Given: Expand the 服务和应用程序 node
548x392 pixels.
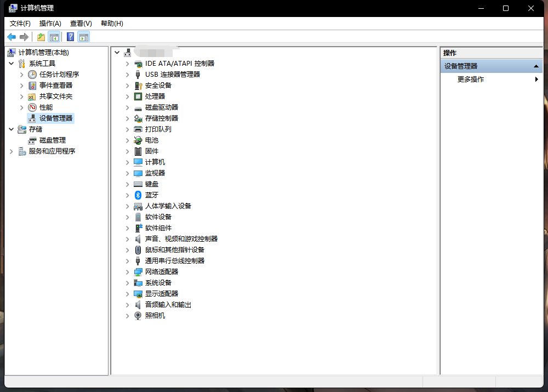Looking at the screenshot, I should tap(12, 151).
